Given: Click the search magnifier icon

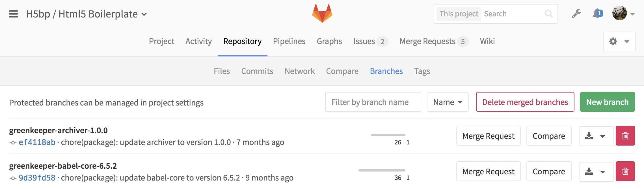Looking at the screenshot, I should 549,13.
